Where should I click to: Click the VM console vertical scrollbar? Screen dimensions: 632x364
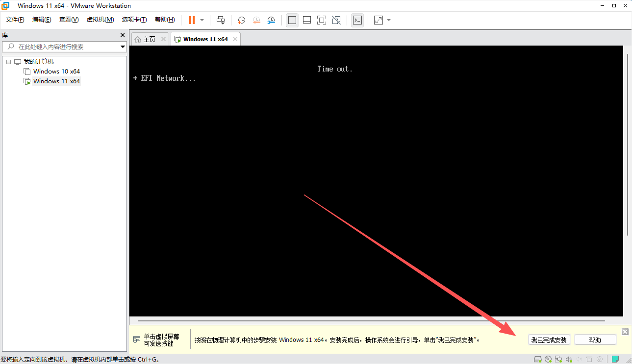coord(629,144)
